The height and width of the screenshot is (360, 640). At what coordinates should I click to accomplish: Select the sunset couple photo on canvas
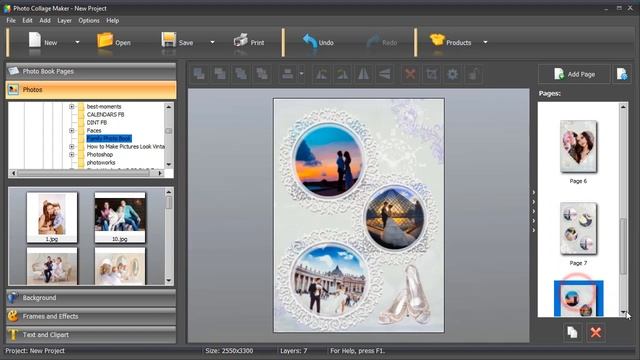coord(328,161)
